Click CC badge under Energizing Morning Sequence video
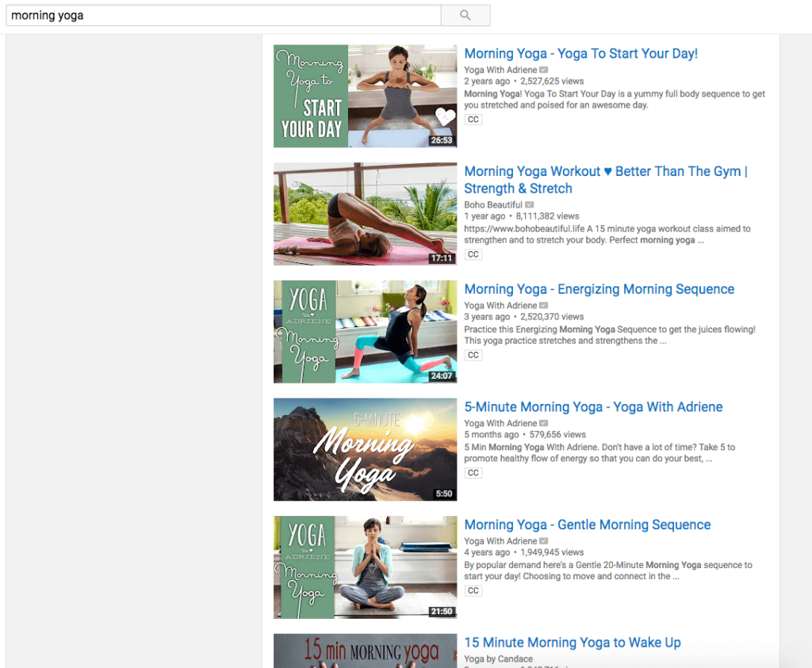The width and height of the screenshot is (812, 668). (473, 355)
